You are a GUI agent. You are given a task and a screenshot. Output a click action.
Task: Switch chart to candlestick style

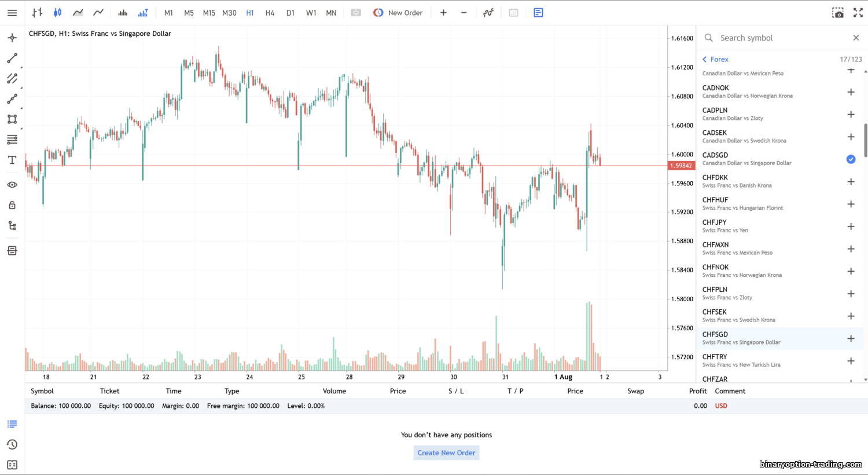coord(57,13)
